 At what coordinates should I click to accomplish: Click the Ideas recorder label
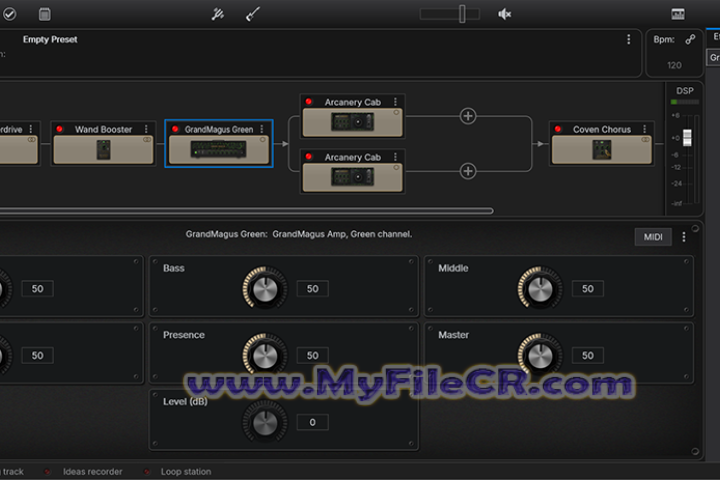93,472
